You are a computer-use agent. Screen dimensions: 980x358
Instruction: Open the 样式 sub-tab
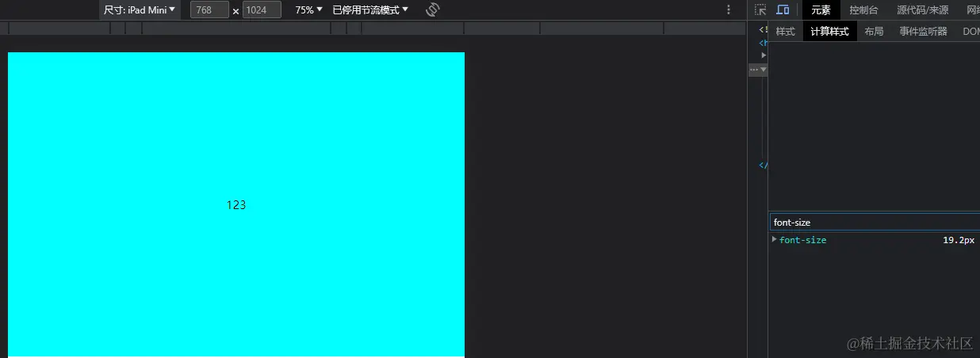(785, 32)
